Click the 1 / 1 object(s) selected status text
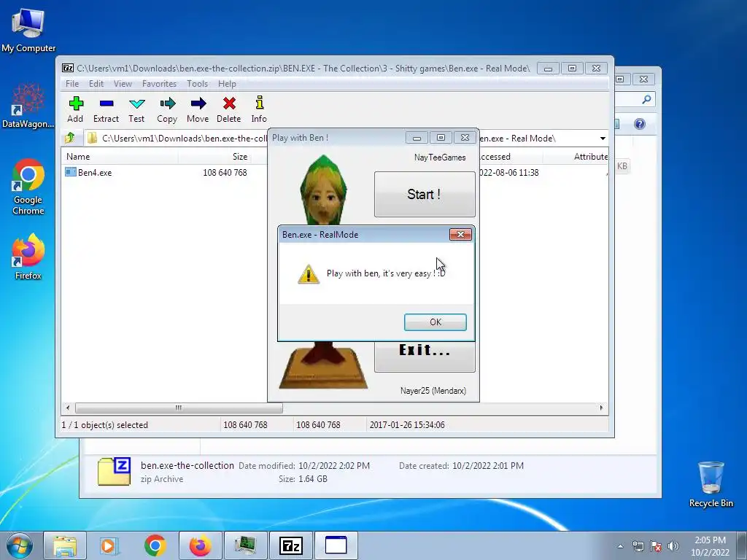The image size is (747, 560). (105, 425)
